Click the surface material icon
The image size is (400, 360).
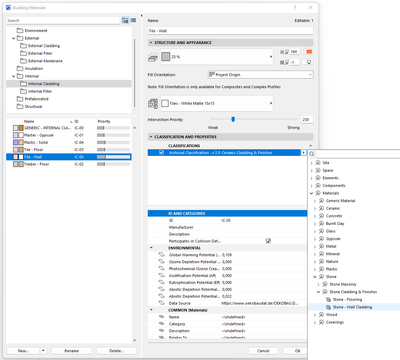153,104
